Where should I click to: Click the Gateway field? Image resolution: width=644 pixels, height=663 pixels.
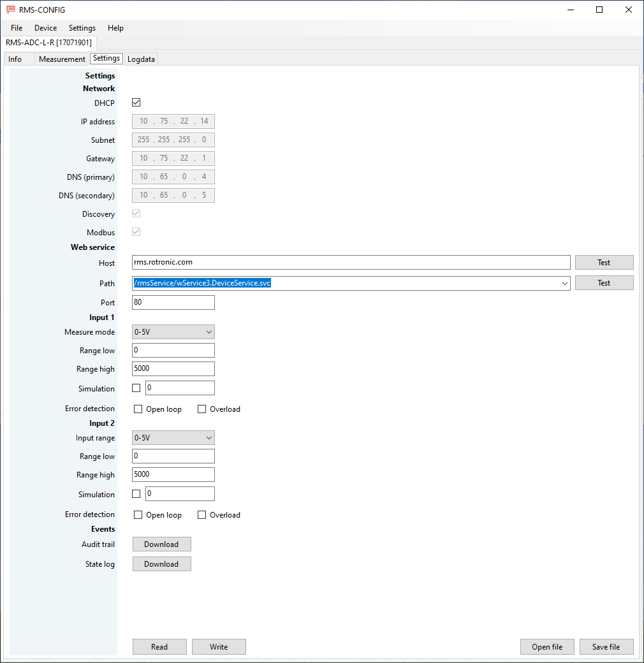[x=173, y=158]
